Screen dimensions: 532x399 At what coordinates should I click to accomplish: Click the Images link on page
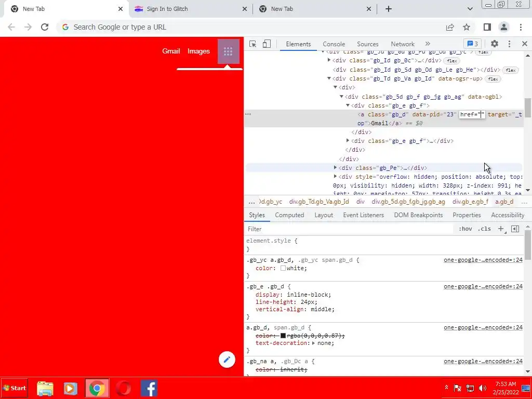(x=198, y=51)
